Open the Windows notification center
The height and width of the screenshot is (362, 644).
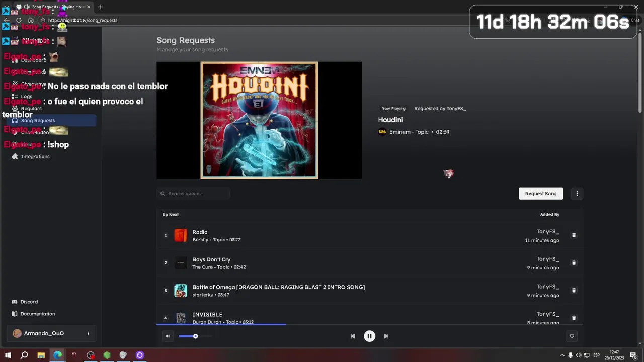[x=633, y=355]
